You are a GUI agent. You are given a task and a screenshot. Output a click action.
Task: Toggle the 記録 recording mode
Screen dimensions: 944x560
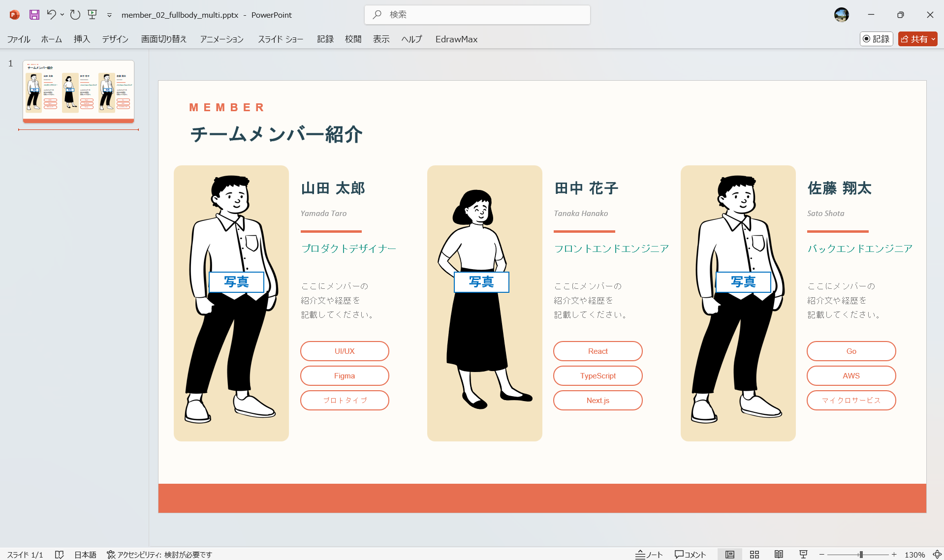pos(876,39)
